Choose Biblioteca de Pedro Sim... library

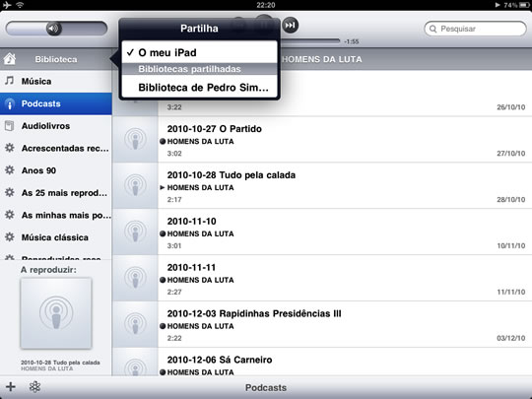click(199, 88)
